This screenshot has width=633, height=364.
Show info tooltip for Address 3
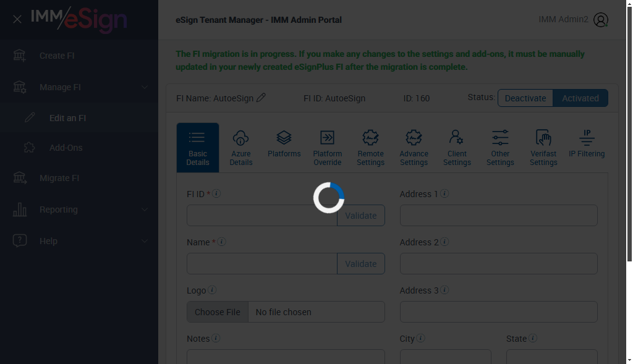click(444, 290)
